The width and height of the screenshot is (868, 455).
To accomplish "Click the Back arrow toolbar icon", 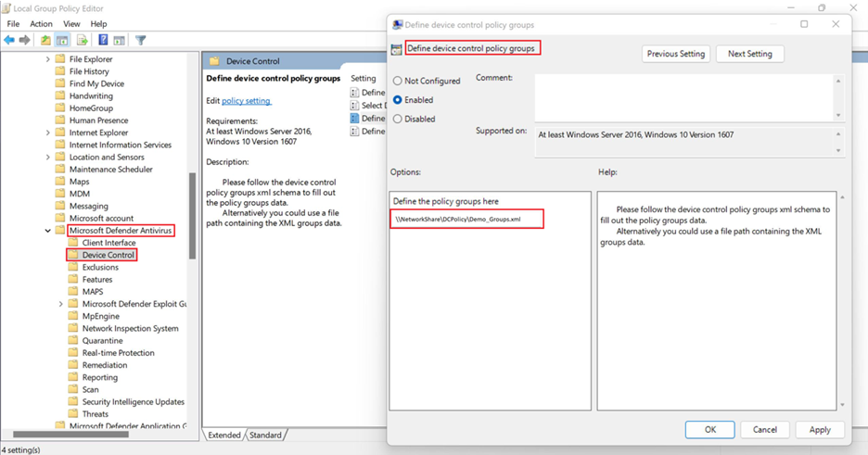I will coord(9,40).
